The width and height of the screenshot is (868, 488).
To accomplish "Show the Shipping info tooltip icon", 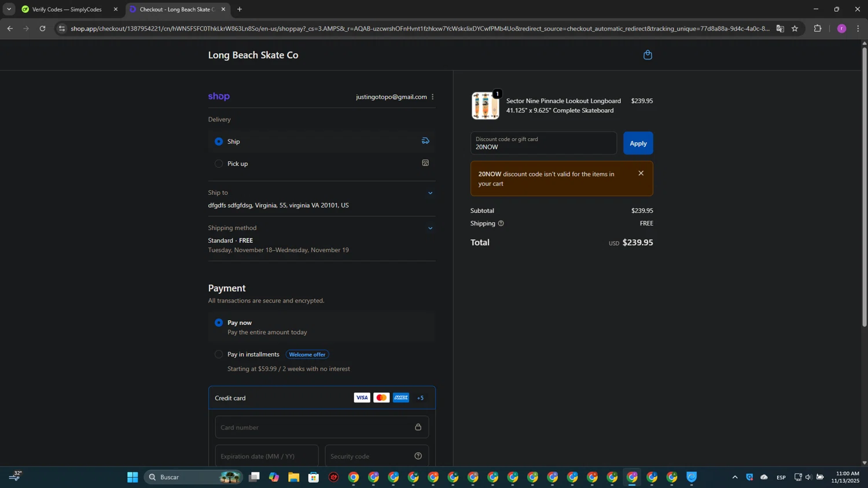I will click(501, 223).
